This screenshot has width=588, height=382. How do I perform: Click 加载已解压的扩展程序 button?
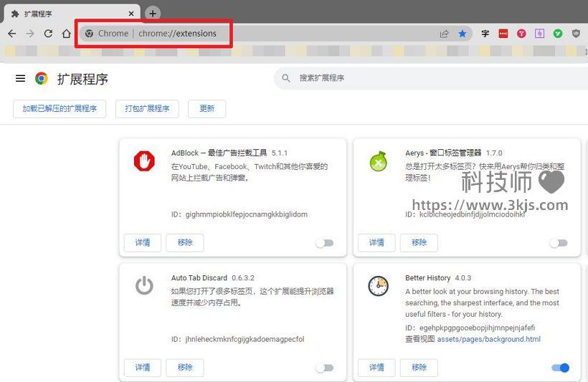[x=60, y=109]
